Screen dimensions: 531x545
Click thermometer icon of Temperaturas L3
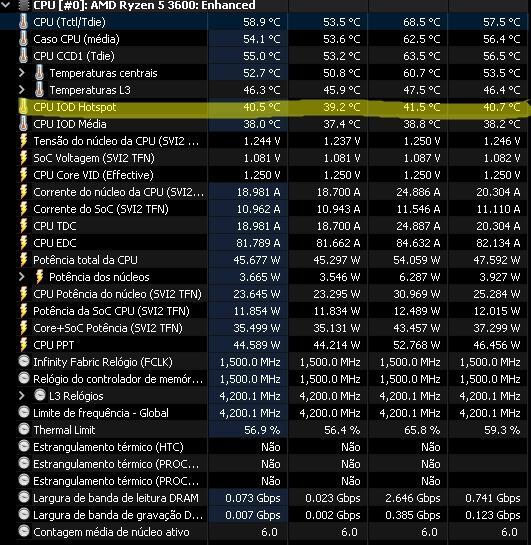point(39,90)
